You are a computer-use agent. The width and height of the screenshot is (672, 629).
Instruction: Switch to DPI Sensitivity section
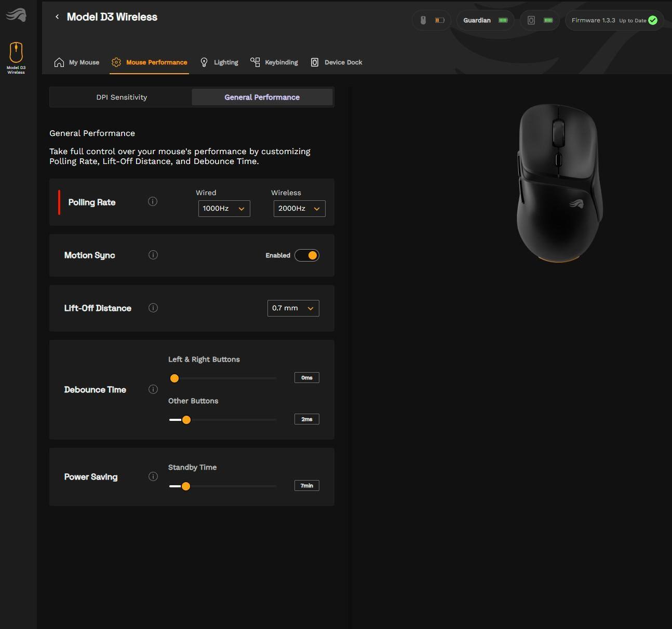(x=122, y=97)
